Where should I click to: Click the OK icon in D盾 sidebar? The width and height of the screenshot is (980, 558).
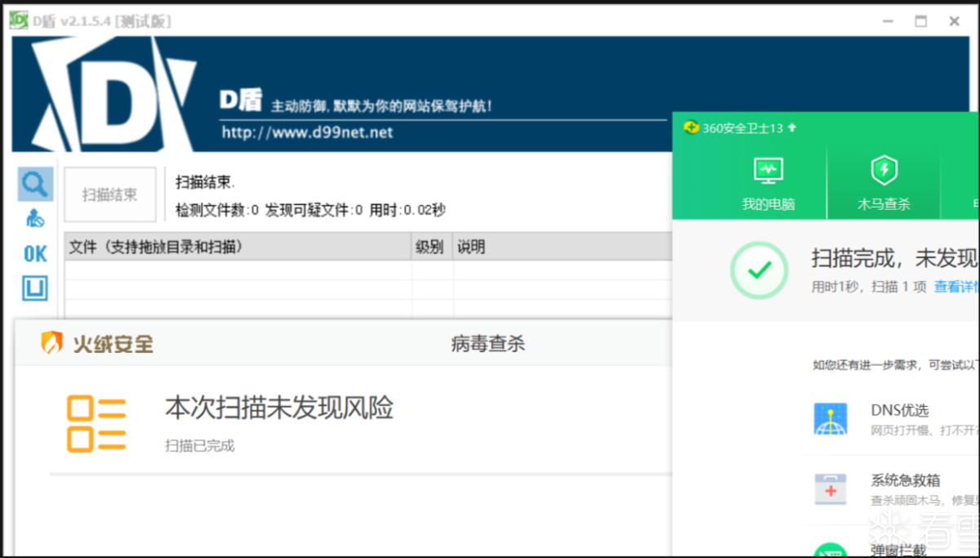pyautogui.click(x=35, y=254)
